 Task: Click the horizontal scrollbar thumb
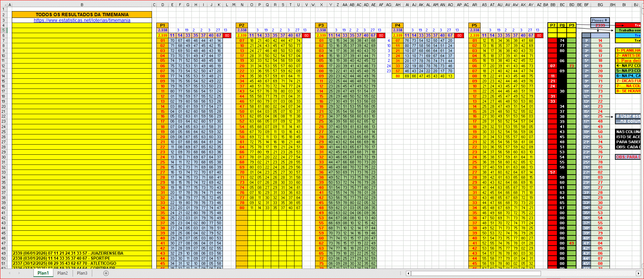tap(475, 273)
